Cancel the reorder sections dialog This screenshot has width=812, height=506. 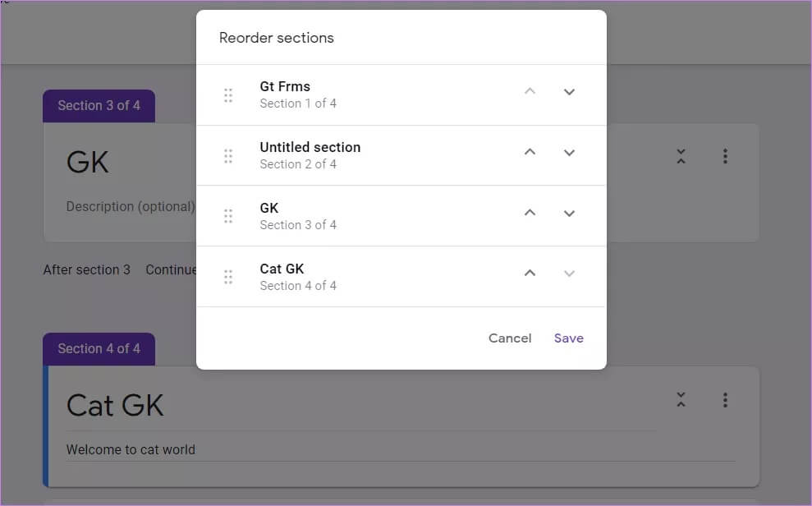510,338
